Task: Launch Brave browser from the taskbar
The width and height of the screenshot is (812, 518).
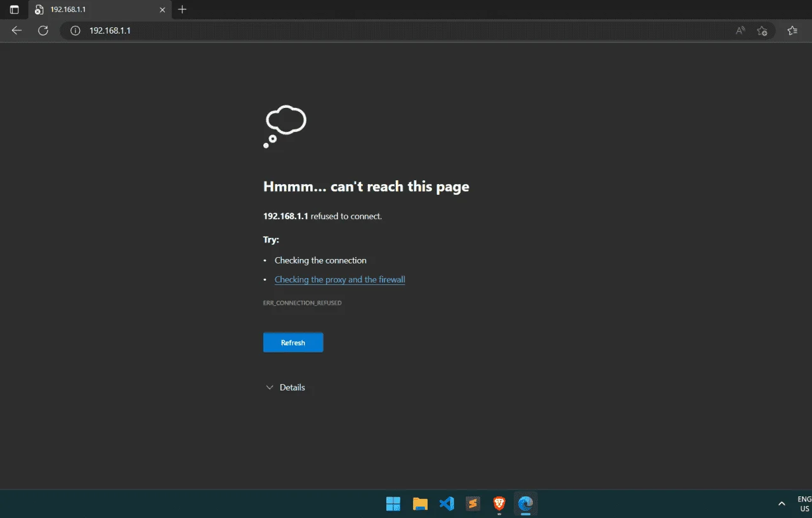Action: (499, 504)
